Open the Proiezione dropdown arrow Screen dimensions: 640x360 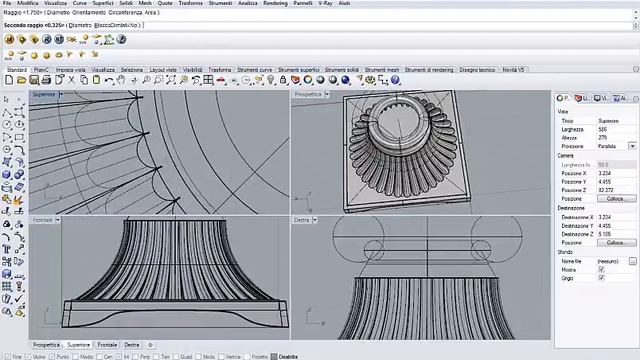[x=632, y=146]
